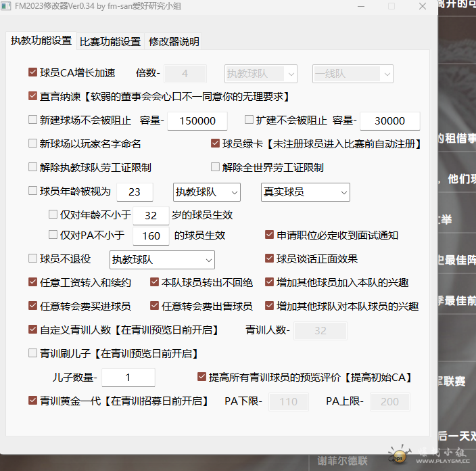The width and height of the screenshot is (476, 471).
Task: Enable 解除全世界劳工证限制 checkbox
Action: point(216,167)
